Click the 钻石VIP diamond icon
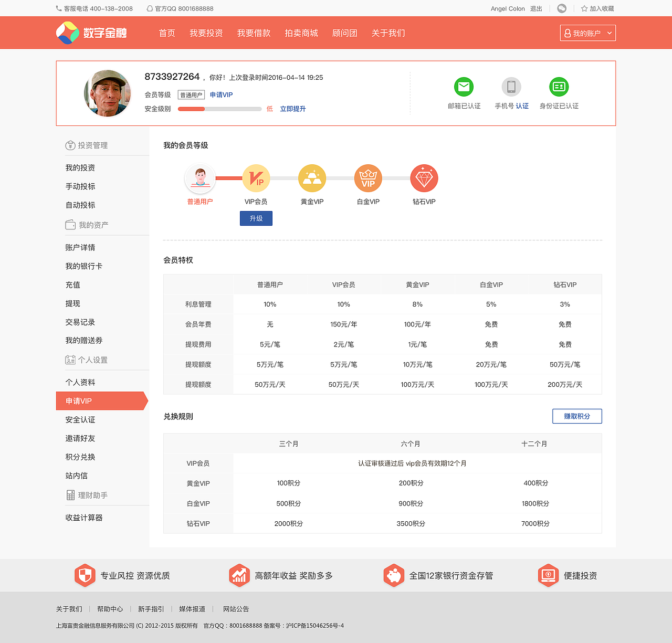 coord(424,178)
